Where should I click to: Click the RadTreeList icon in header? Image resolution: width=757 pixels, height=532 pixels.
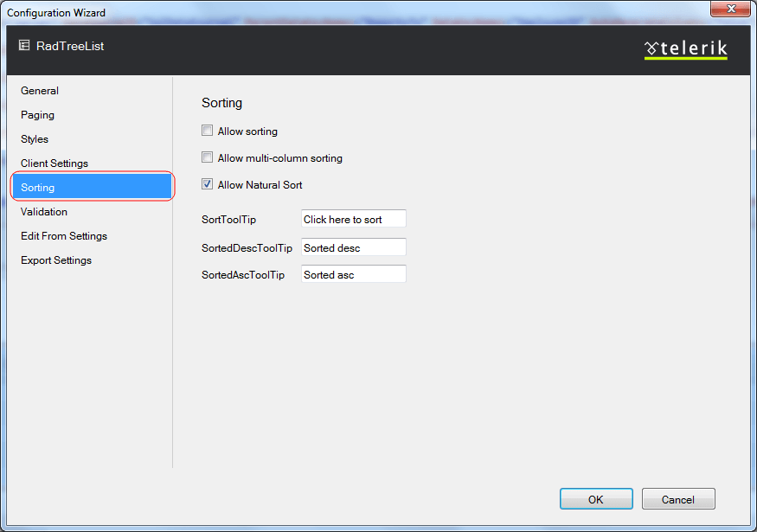coord(24,45)
